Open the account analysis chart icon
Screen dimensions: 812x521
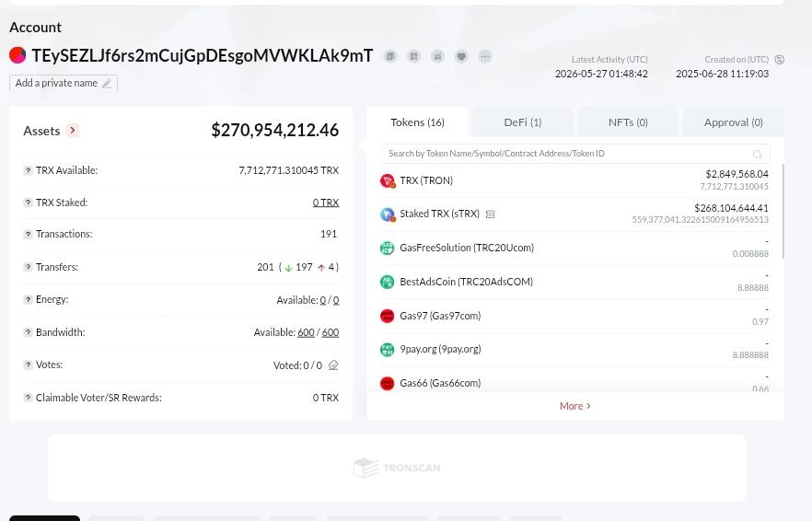tap(437, 56)
